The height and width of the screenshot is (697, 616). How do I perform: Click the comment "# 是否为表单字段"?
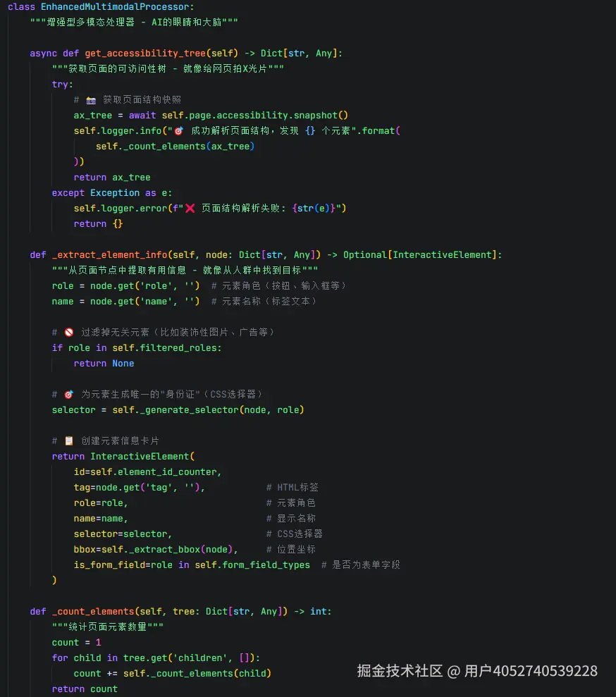pyautogui.click(x=361, y=565)
